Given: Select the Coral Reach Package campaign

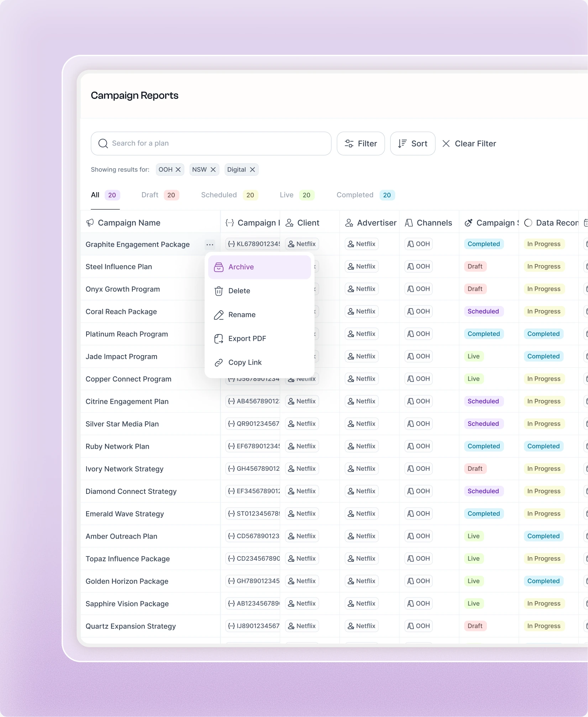Looking at the screenshot, I should point(121,312).
